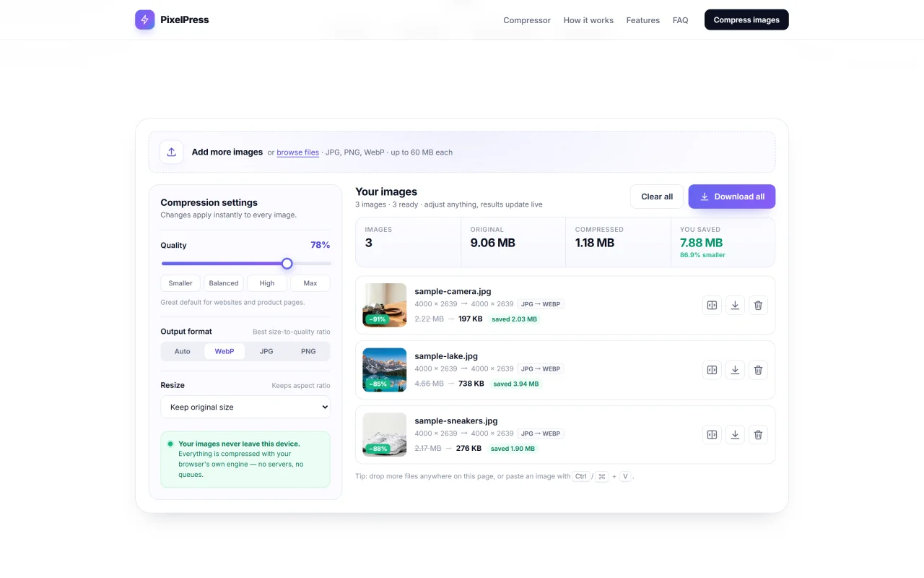The image size is (924, 578).
Task: Click the Clear all button
Action: click(x=657, y=197)
